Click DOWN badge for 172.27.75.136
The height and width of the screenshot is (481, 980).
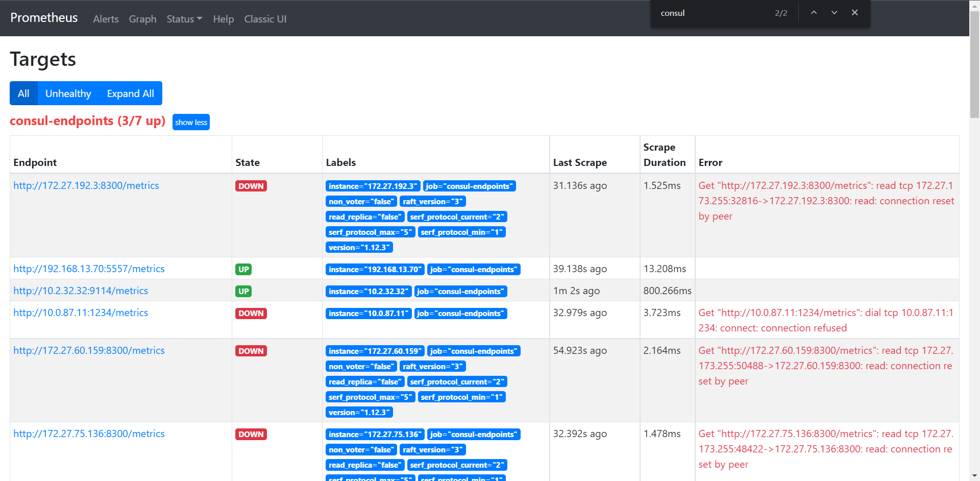click(x=251, y=434)
